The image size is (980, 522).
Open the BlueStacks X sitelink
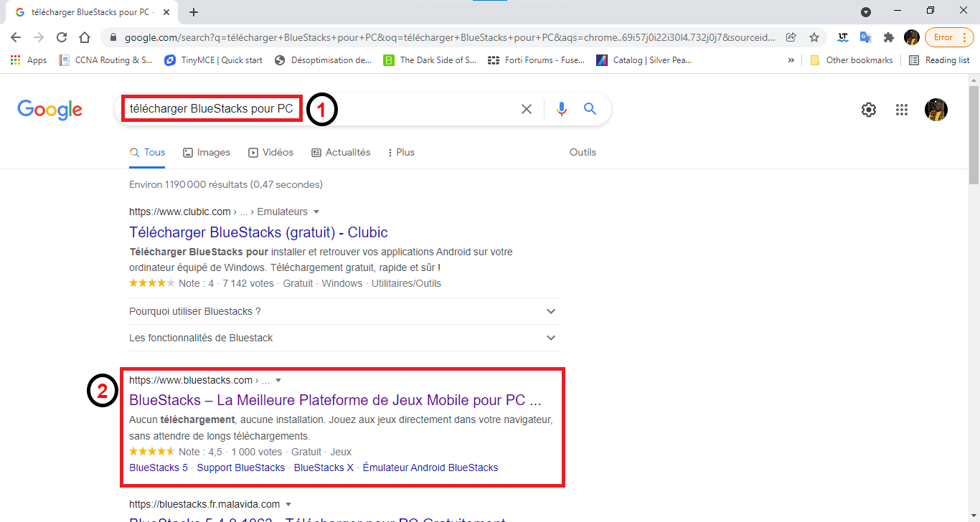point(324,468)
